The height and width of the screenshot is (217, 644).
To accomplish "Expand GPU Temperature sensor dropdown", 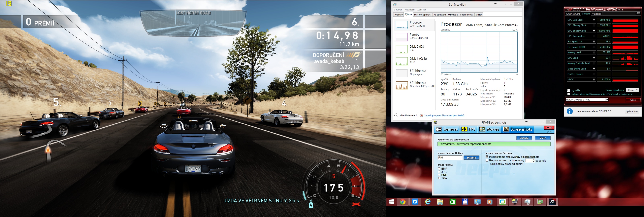I will 594,36.
